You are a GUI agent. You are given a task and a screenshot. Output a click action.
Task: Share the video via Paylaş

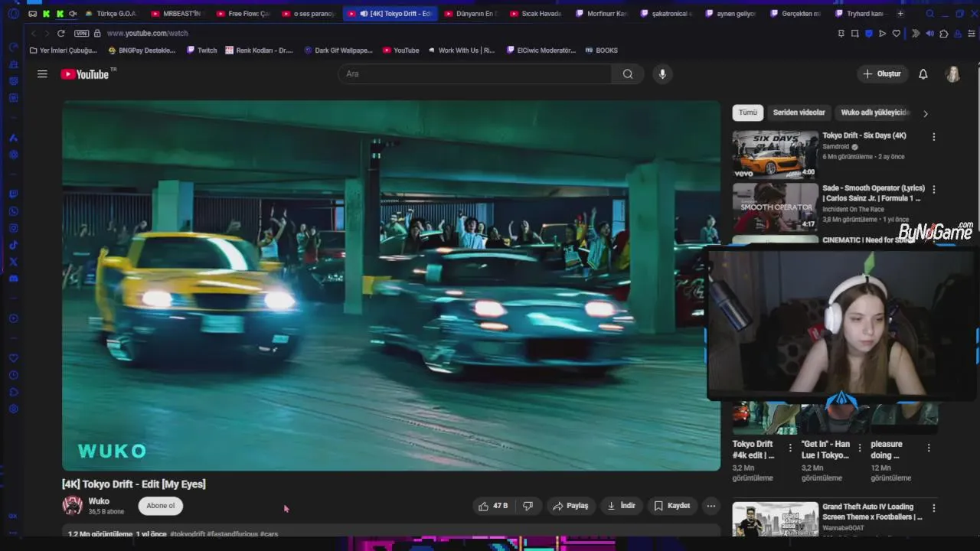(x=571, y=506)
